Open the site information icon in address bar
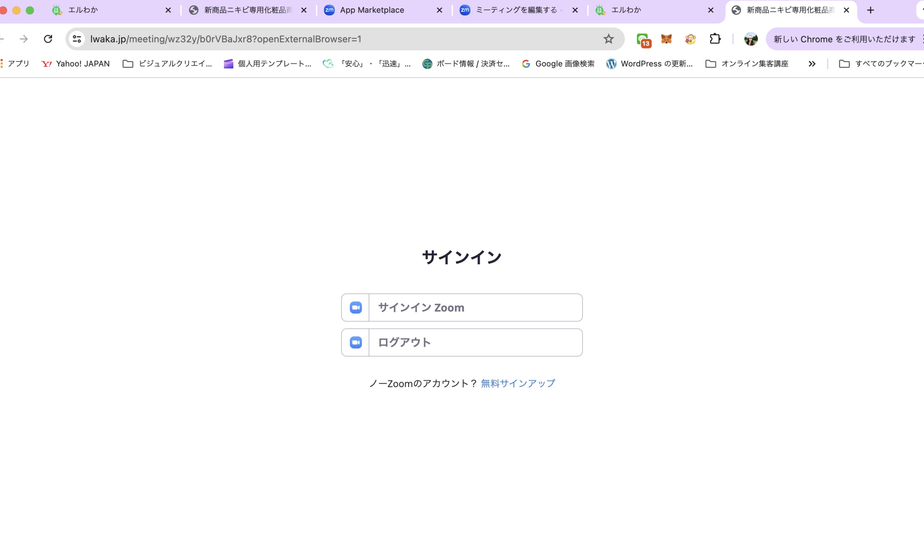The width and height of the screenshot is (924, 560). pos(77,39)
